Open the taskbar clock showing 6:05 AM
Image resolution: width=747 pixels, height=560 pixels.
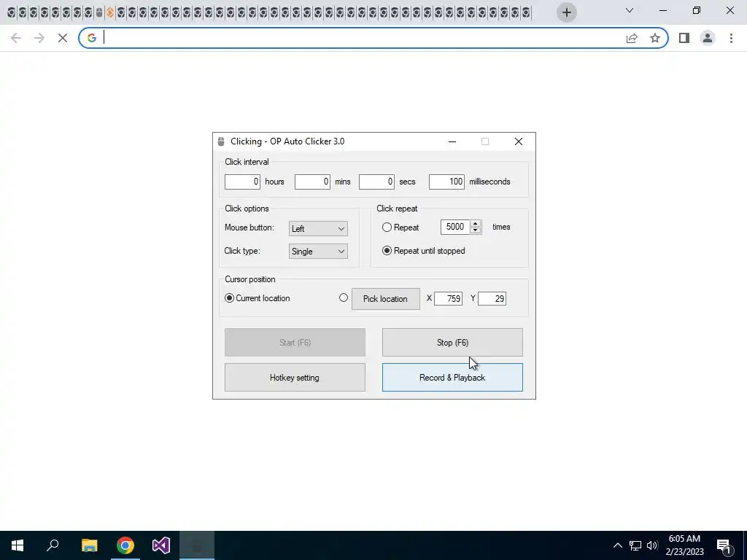684,545
